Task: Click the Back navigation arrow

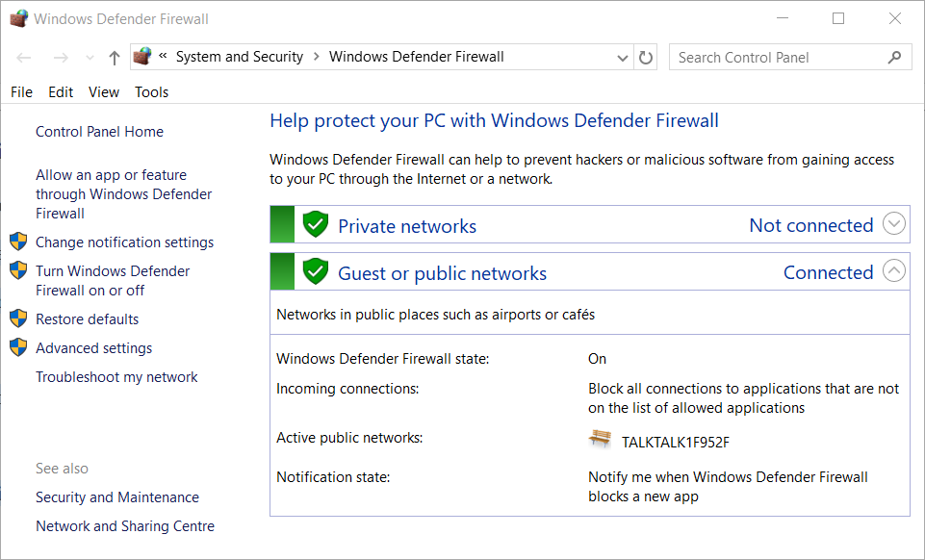Action: (24, 57)
